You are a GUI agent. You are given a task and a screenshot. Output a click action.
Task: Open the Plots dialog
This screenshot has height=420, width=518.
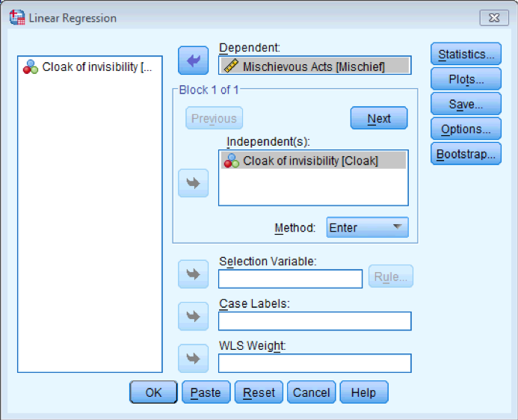click(466, 79)
